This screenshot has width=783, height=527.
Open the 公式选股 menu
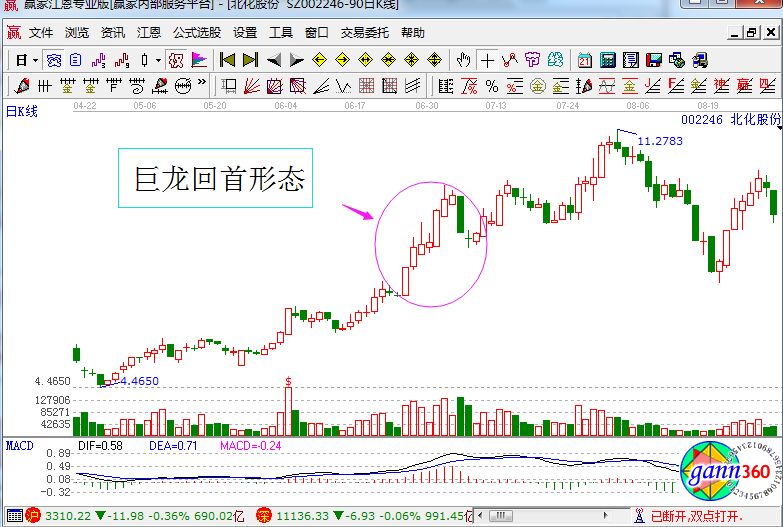197,32
